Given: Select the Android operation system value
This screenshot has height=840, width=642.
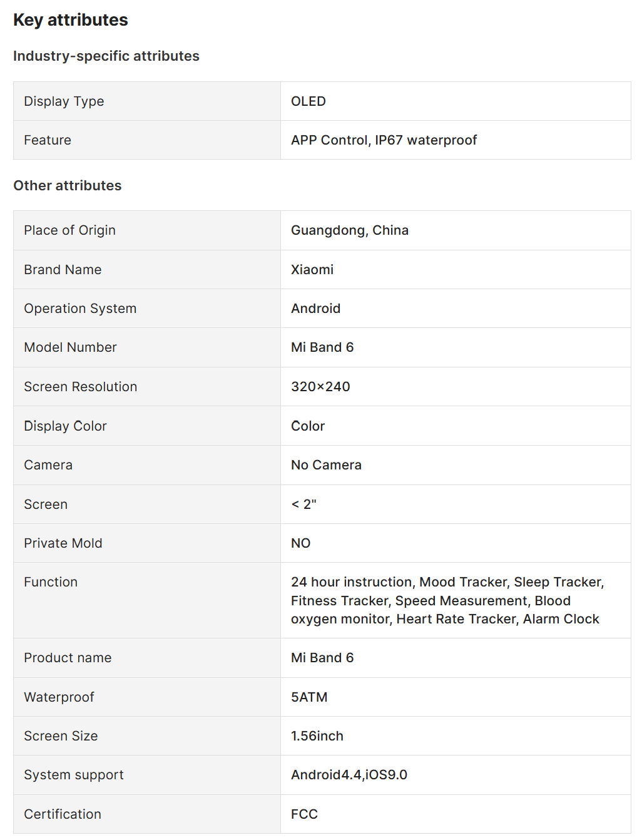Looking at the screenshot, I should [x=316, y=309].
